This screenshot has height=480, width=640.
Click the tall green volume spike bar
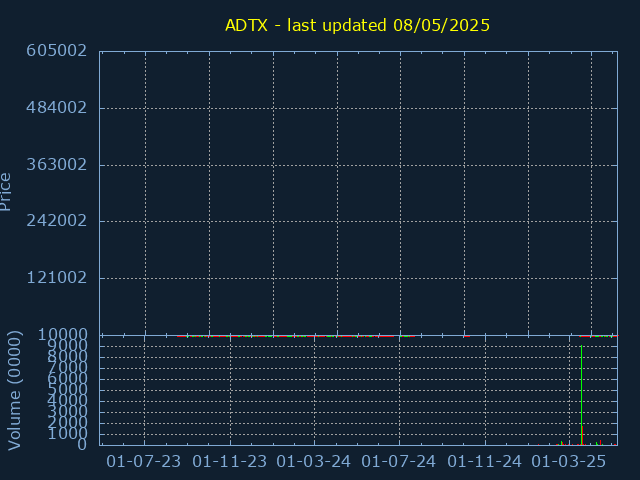pyautogui.click(x=581, y=395)
